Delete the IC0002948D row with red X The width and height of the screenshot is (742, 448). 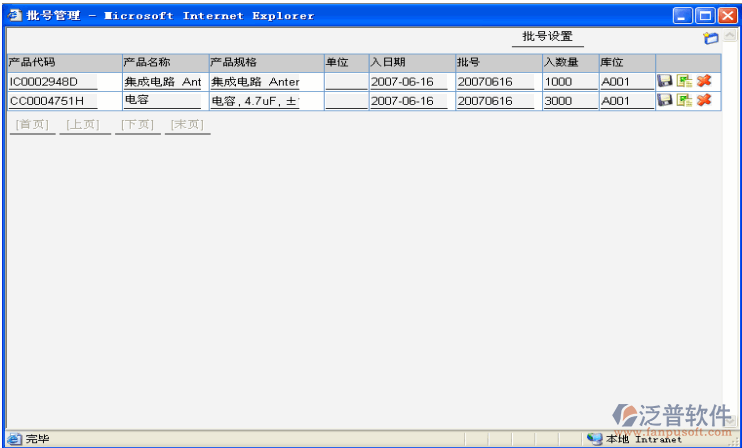pos(703,81)
